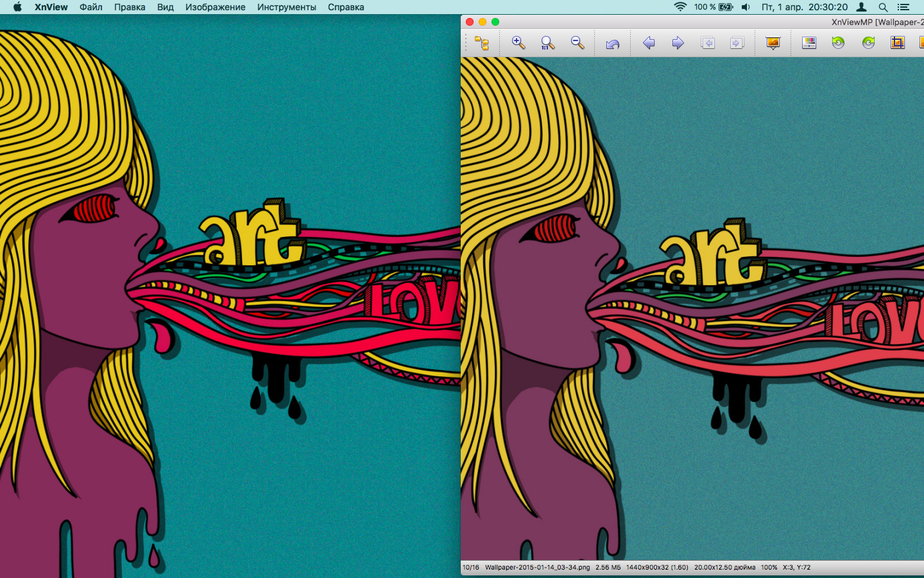Open the Notification Center list icon
Viewport: 924px width, 578px height.
pos(903,7)
